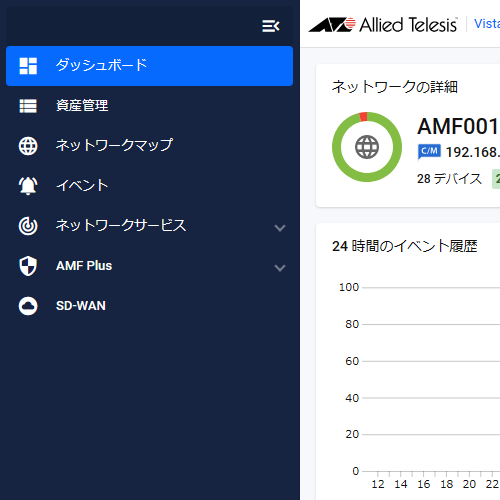Expand the AMF Plus submenu chevron
Image resolution: width=500 pixels, height=500 pixels.
point(280,268)
